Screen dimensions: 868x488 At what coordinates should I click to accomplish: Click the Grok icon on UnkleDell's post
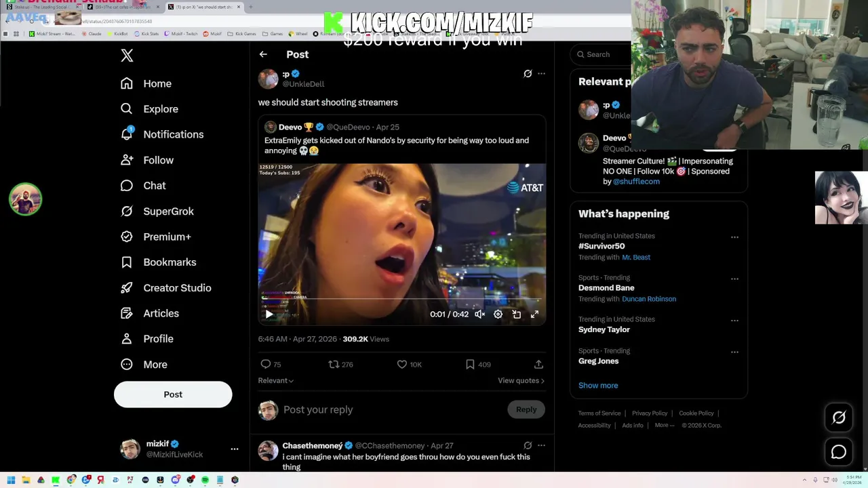(528, 73)
